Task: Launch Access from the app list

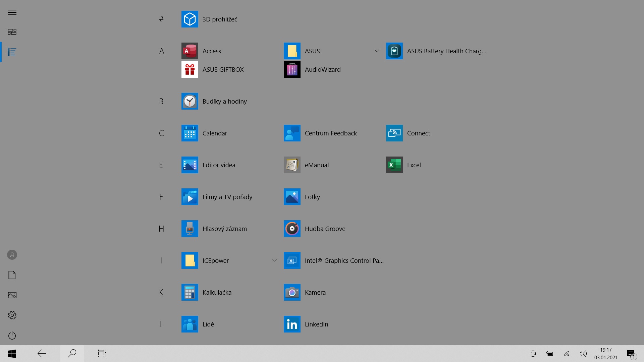Action: pos(190,51)
